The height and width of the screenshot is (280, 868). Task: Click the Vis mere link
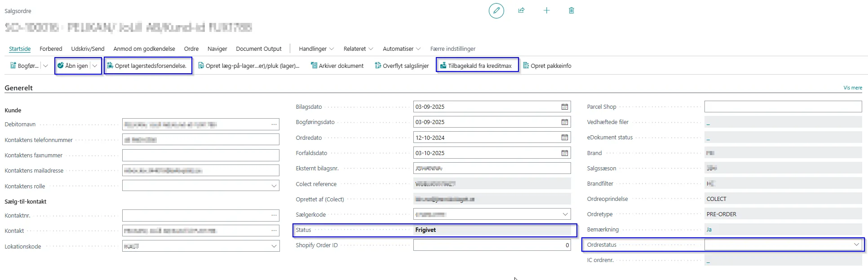tap(852, 88)
